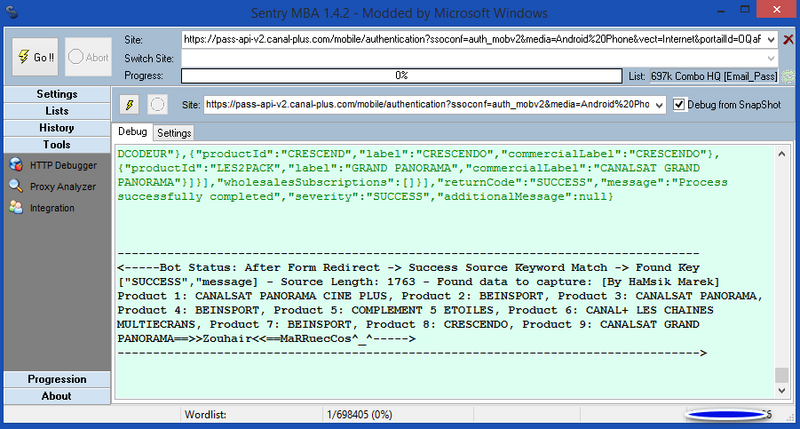Click the Go !! button
The height and width of the screenshot is (429, 800).
tap(35, 57)
